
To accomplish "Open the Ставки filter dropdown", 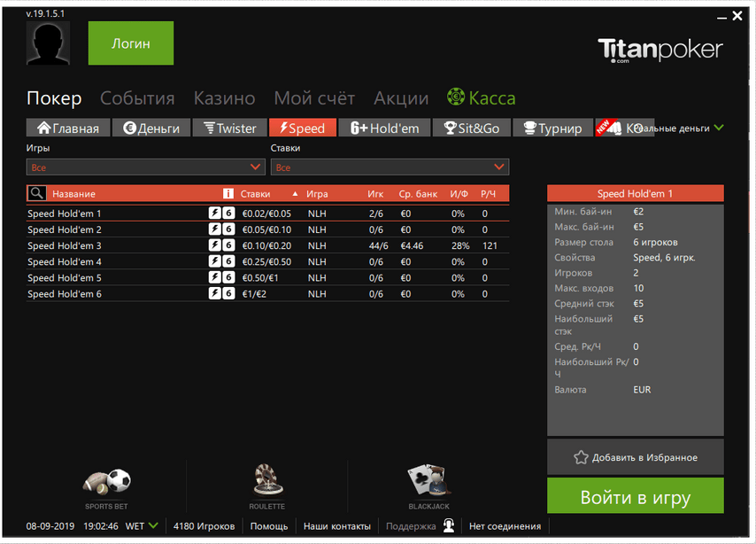I will click(x=390, y=167).
